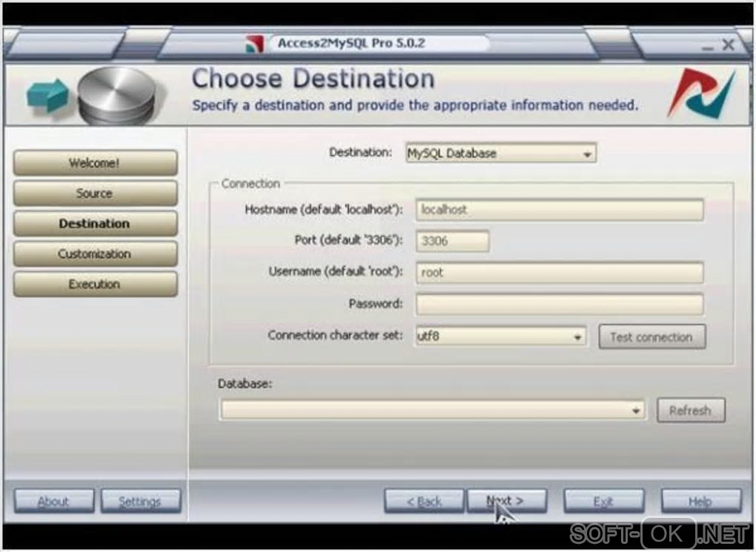The width and height of the screenshot is (756, 552).
Task: Select the Destination step
Action: coord(95,224)
